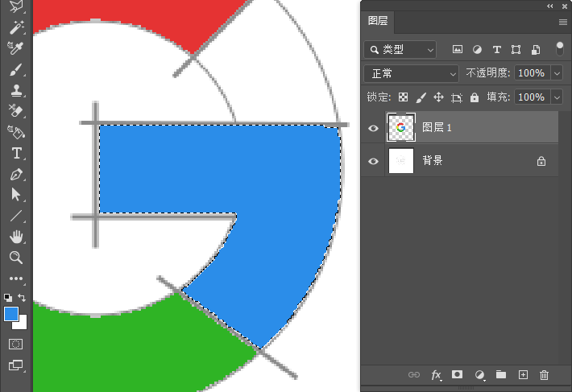Click the link layers icon
The width and height of the screenshot is (572, 392).
pos(414,375)
